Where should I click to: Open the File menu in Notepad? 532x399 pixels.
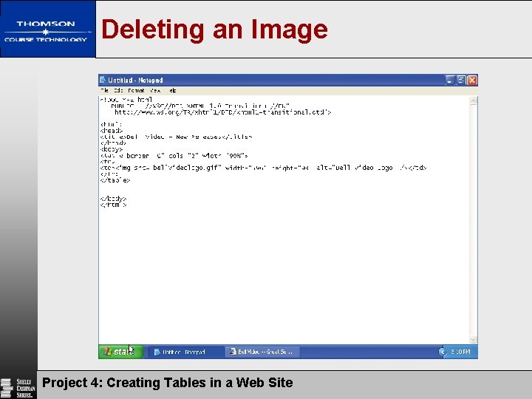point(104,91)
